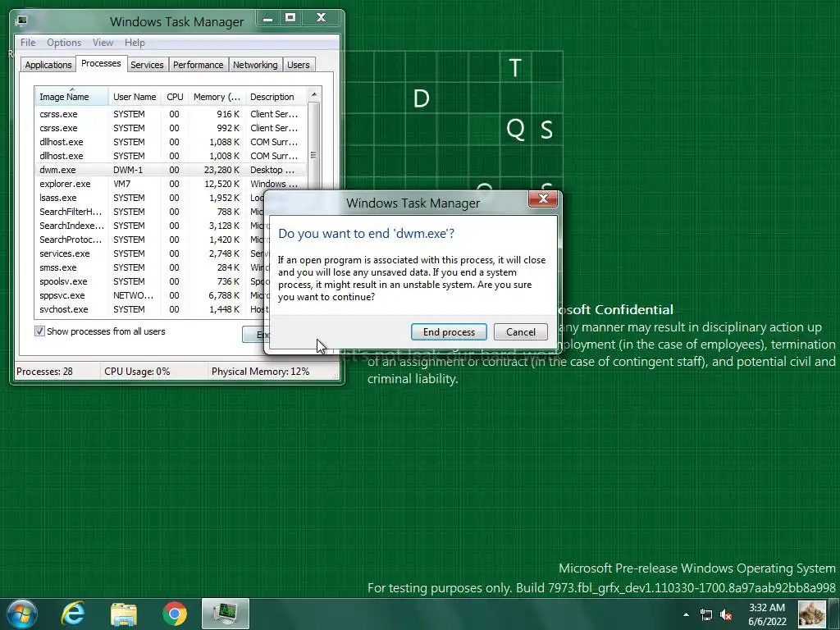Click CPU Usage: 0% status entry
This screenshot has width=840, height=630.
pyautogui.click(x=137, y=372)
